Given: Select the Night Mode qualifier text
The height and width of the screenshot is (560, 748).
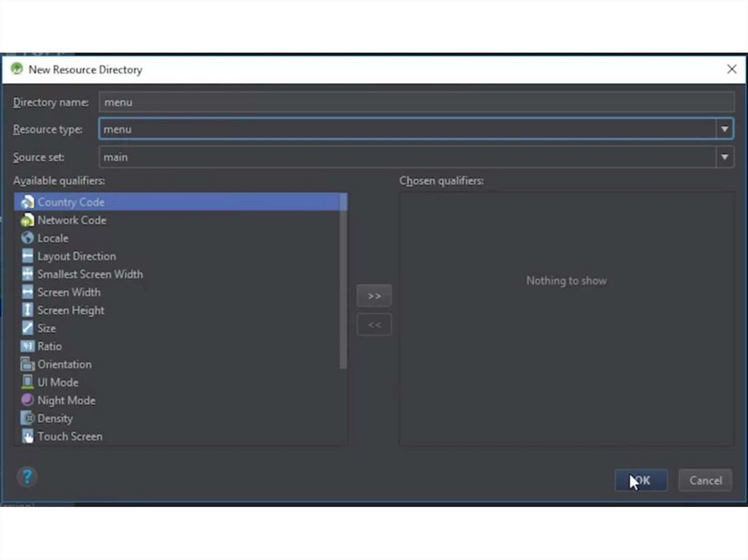Looking at the screenshot, I should click(66, 401).
